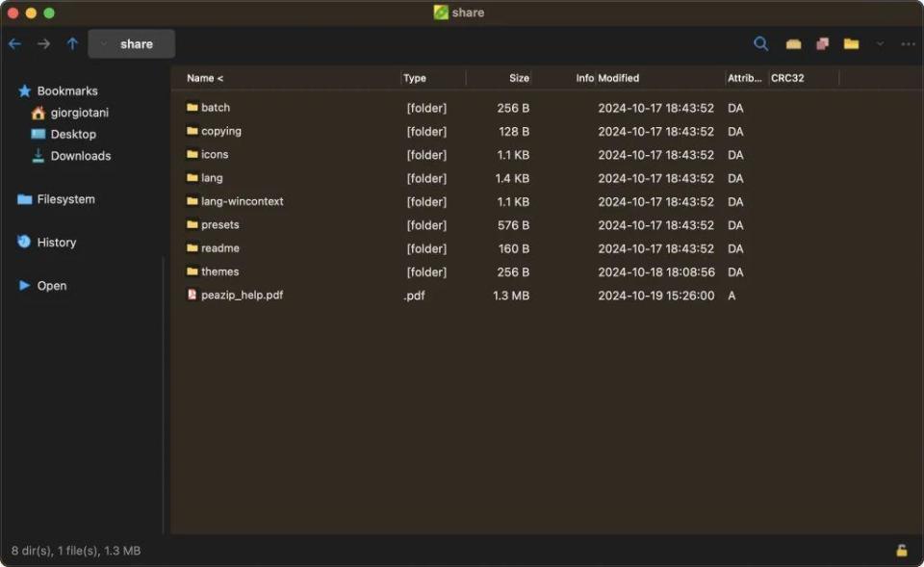Sort by the Name column header
924x567 pixels.
(x=205, y=78)
